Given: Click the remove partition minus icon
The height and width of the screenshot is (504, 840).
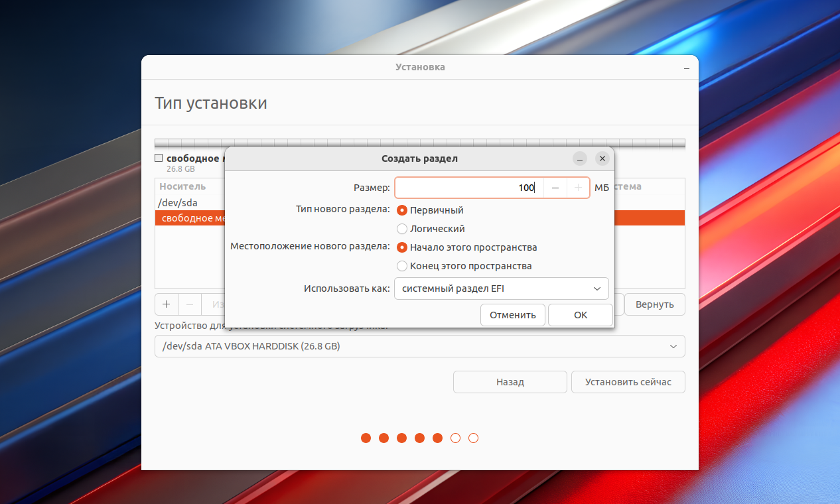Looking at the screenshot, I should (x=190, y=304).
